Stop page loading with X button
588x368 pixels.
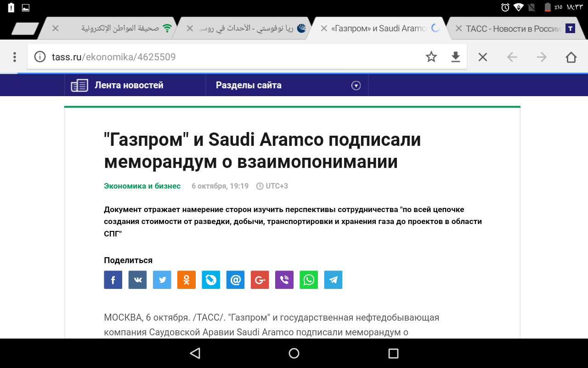(x=482, y=57)
